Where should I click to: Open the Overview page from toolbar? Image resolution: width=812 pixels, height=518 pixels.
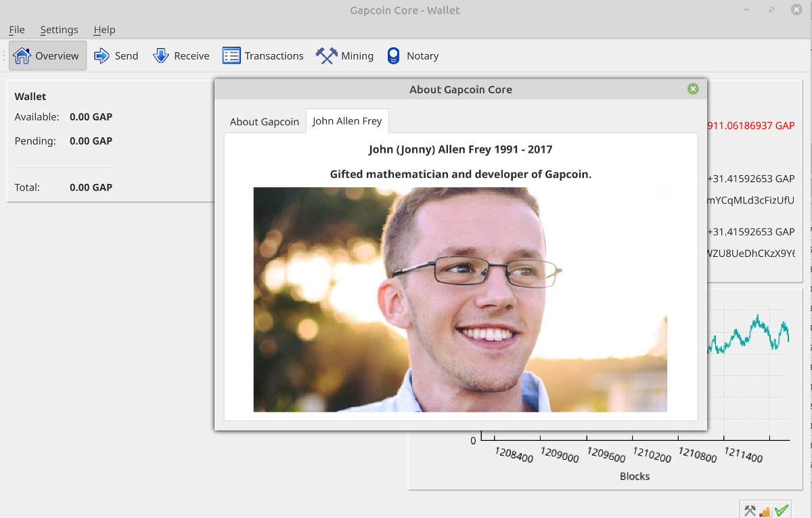pos(47,55)
